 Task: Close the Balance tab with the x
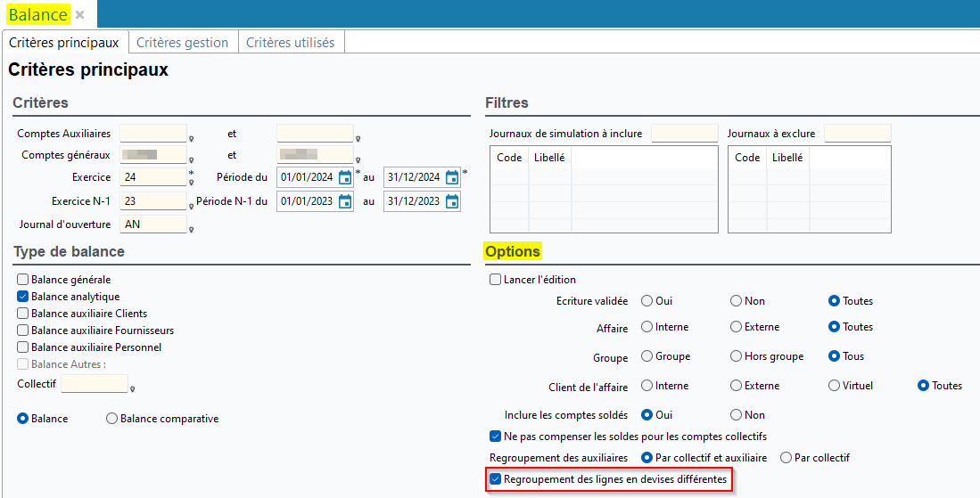point(80,15)
